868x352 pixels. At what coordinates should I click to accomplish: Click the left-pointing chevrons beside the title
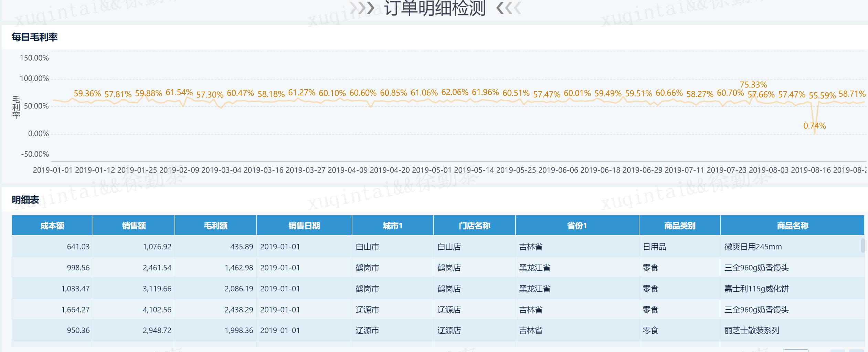(x=509, y=8)
